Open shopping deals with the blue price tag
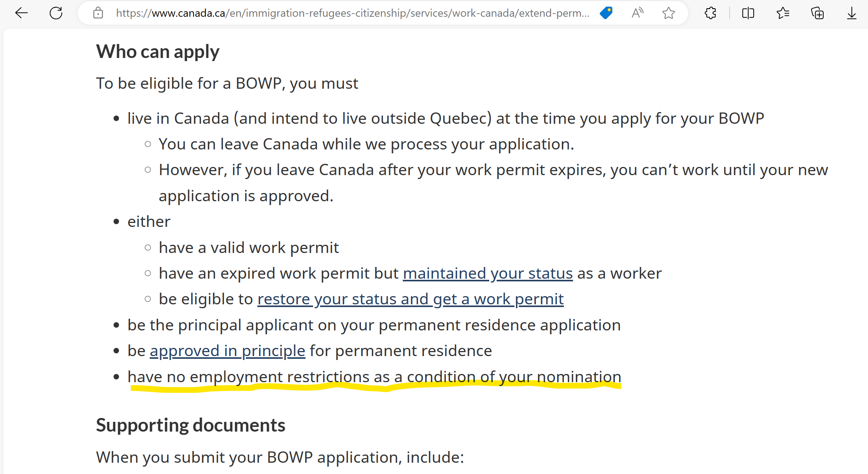Screen dimensions: 868x474 [606, 13]
